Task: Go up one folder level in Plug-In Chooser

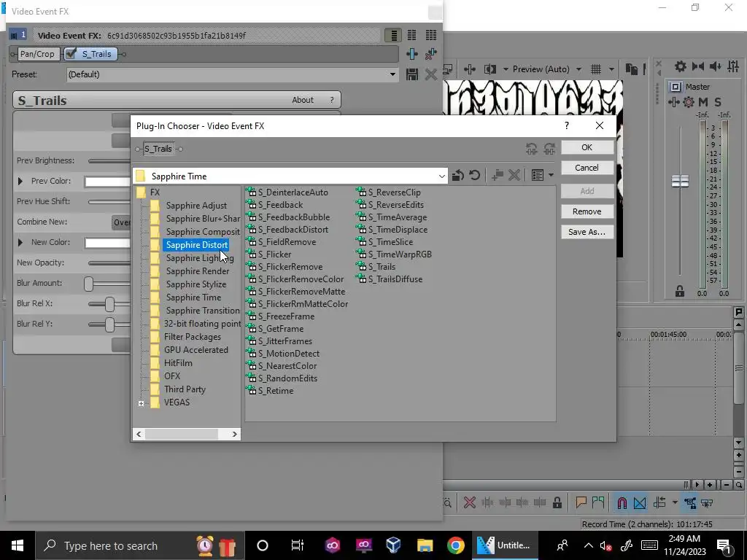Action: pyautogui.click(x=458, y=176)
